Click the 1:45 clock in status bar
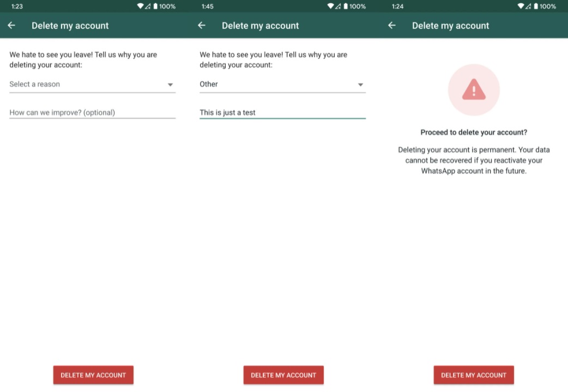 (x=207, y=7)
